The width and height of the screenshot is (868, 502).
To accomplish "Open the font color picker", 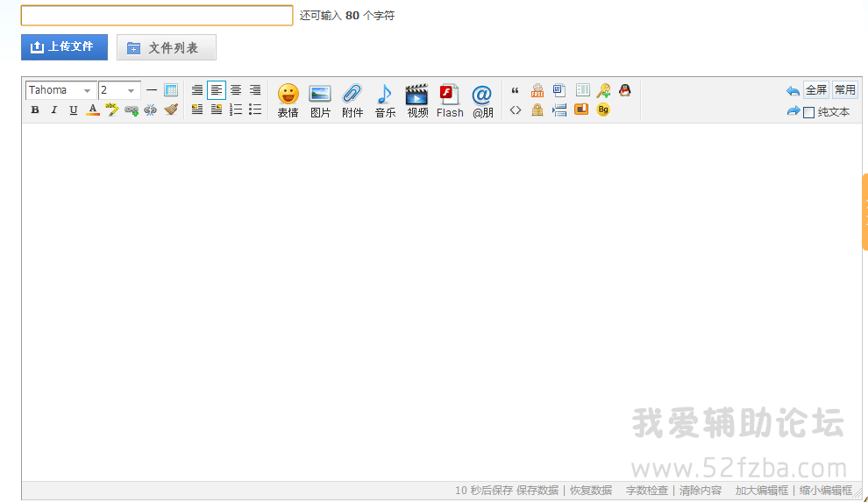I will point(93,110).
